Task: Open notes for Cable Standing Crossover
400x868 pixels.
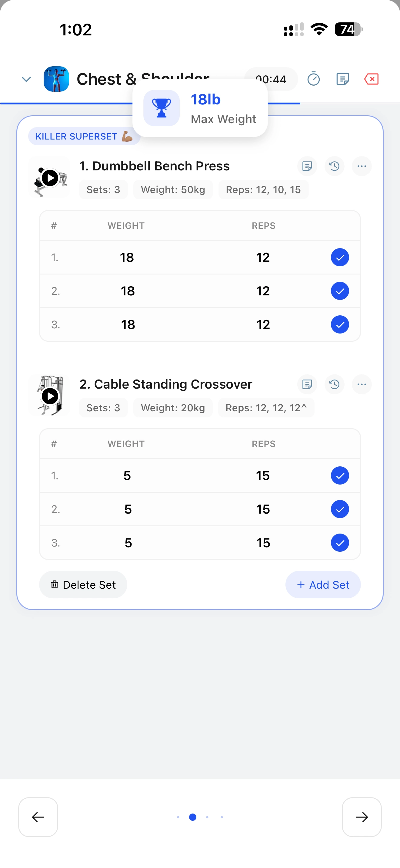Action: click(307, 384)
